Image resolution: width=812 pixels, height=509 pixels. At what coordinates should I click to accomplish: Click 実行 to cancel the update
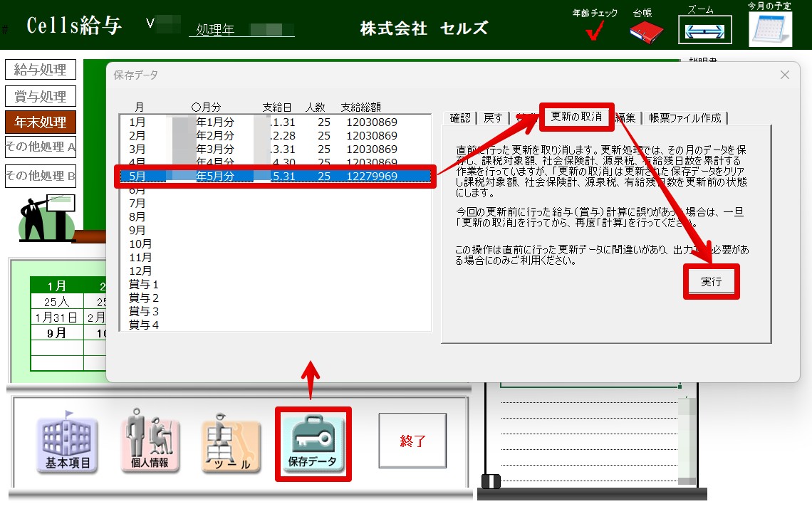[711, 281]
